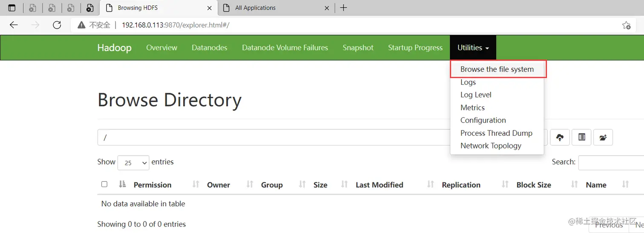
Task: Click the Group column header
Action: click(272, 185)
